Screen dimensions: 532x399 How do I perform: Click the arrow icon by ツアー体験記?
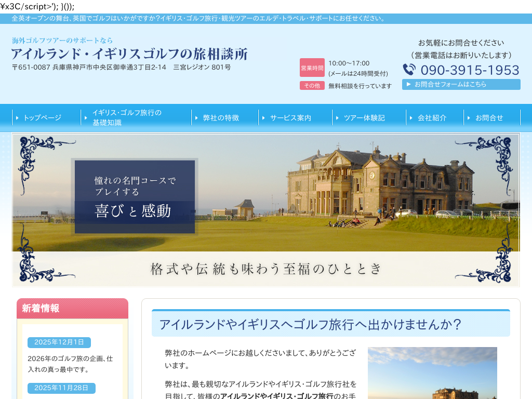[x=337, y=117]
